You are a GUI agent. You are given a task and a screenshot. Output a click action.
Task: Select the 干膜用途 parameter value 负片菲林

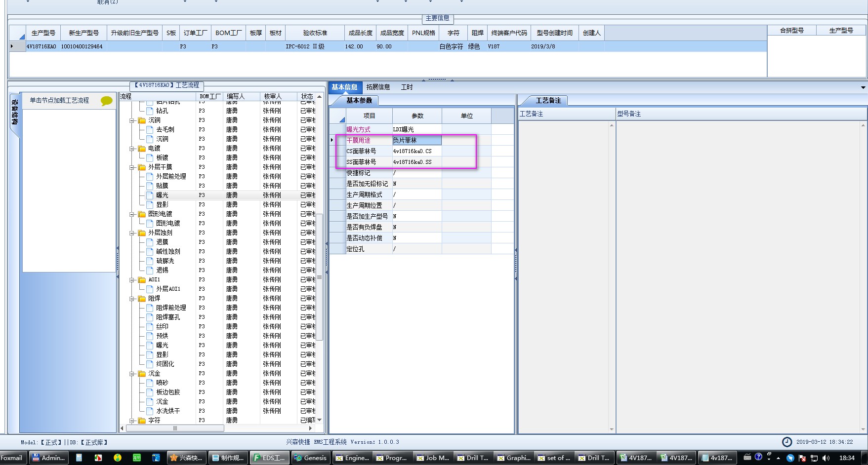click(417, 141)
